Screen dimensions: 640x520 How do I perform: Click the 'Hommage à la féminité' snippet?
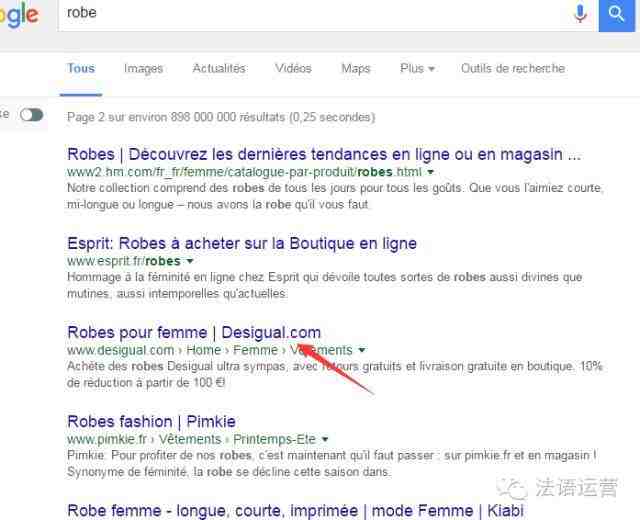click(325, 285)
